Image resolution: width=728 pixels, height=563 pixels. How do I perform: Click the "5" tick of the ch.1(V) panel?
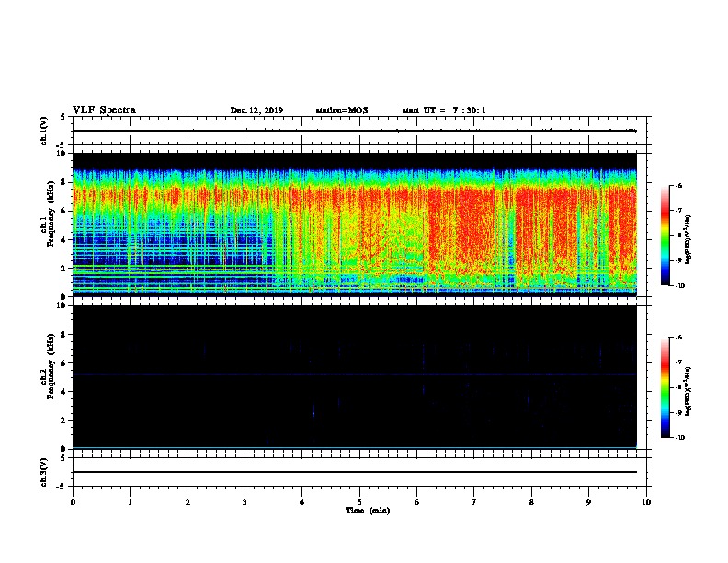pos(63,117)
